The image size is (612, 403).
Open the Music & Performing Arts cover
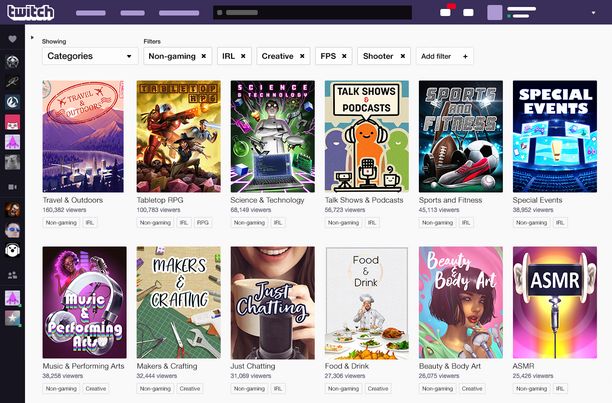(84, 302)
